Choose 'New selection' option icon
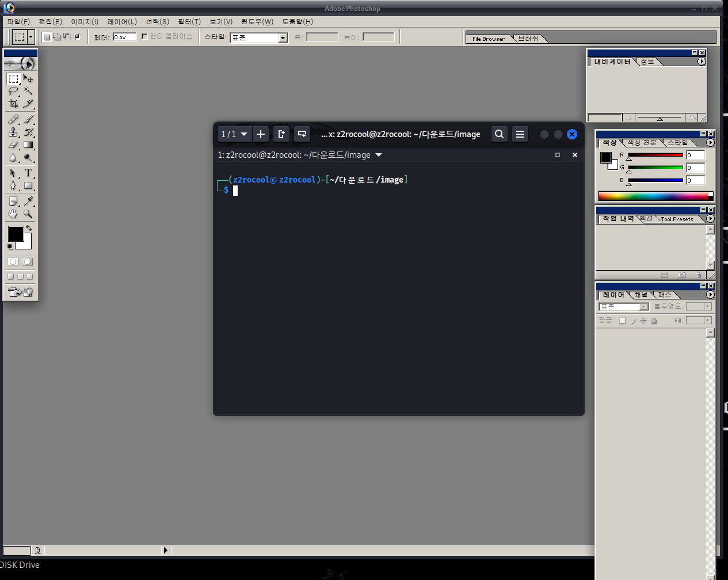 pyautogui.click(x=47, y=36)
